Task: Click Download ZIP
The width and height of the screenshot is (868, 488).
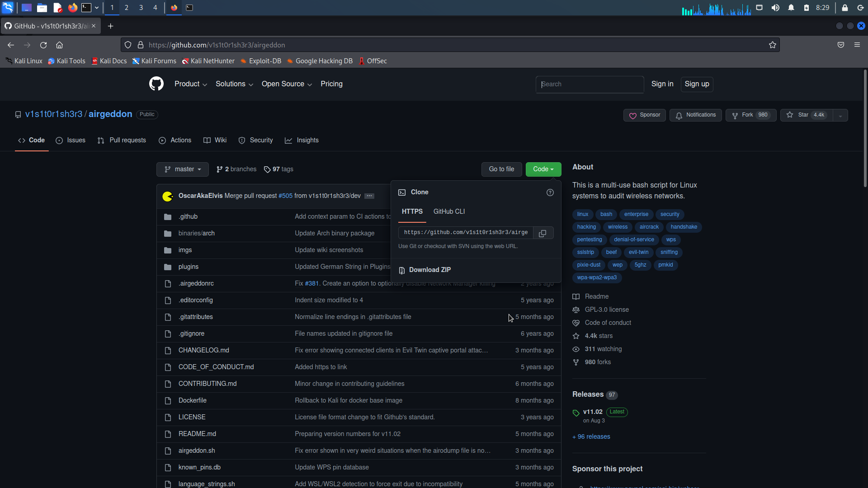Action: point(425,270)
